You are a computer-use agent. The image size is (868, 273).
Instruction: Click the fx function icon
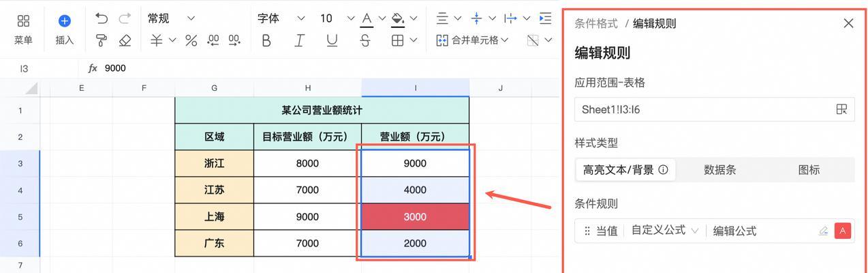(93, 68)
